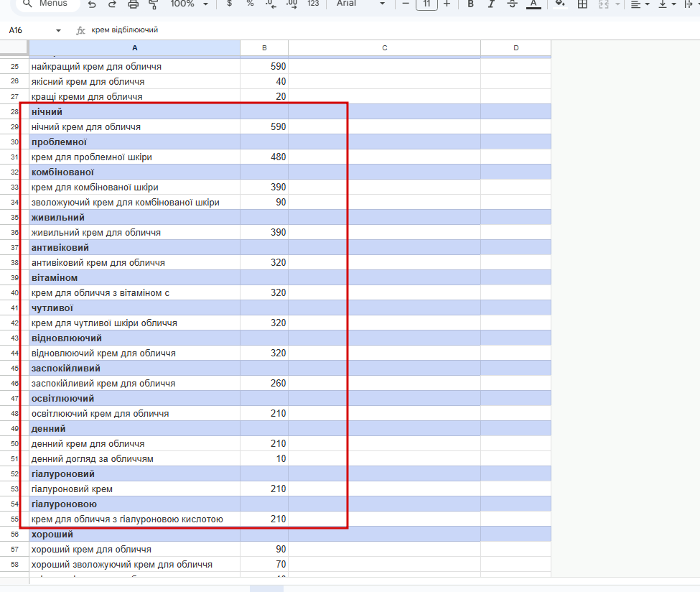Select the чутливої group header cell
Screen dimensions: 700x592
click(x=134, y=308)
